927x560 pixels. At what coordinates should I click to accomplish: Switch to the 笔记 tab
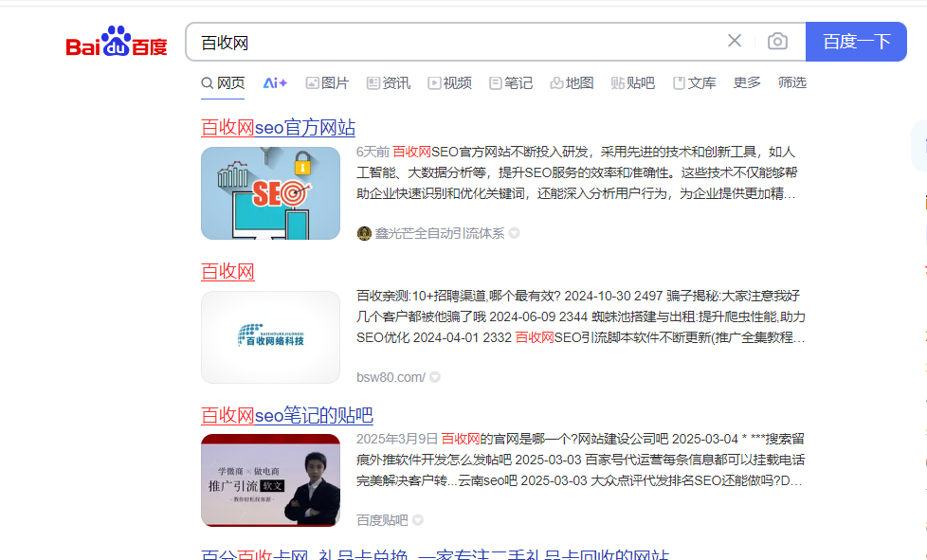(511, 83)
